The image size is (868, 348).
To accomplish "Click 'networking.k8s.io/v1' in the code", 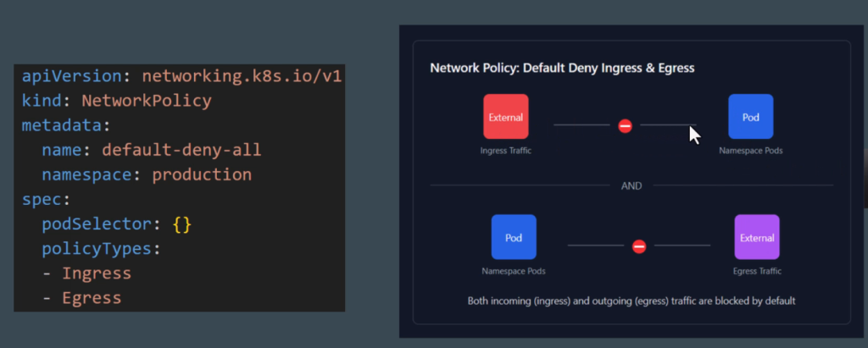I will coord(242,77).
